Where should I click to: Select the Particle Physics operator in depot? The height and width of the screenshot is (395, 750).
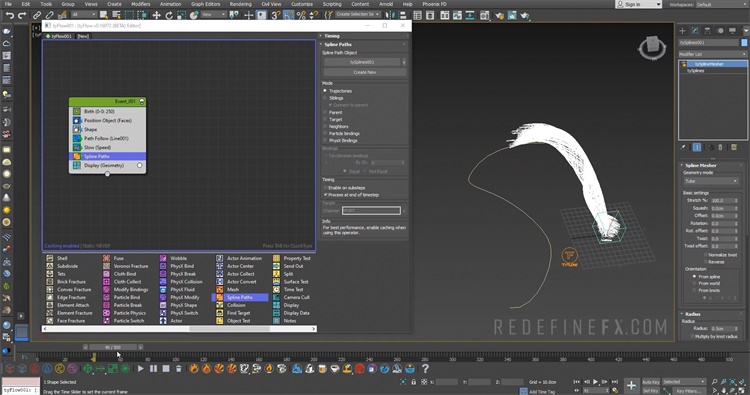(x=125, y=313)
